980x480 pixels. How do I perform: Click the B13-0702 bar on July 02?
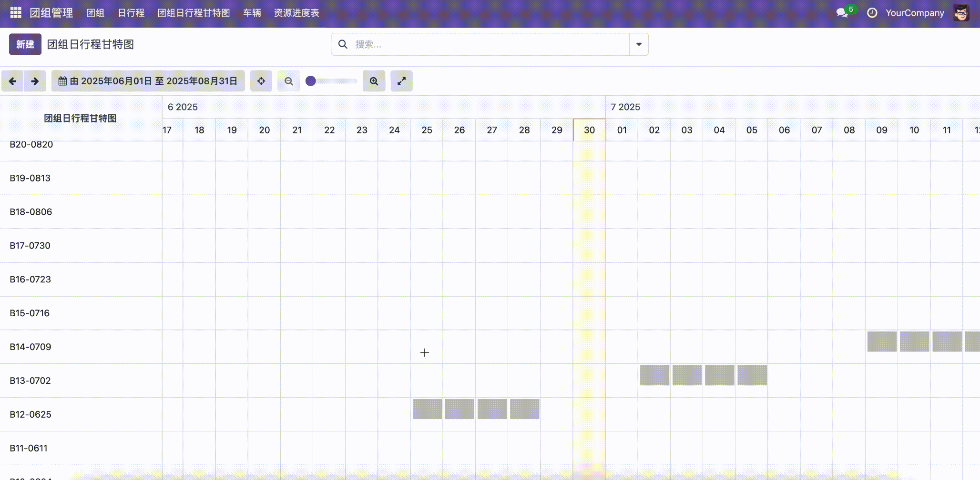[654, 375]
